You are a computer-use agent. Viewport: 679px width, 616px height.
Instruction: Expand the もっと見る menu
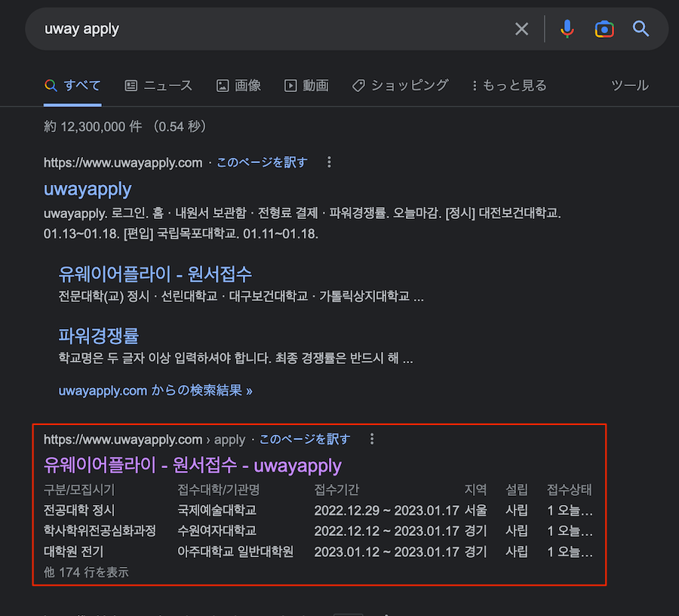(509, 85)
